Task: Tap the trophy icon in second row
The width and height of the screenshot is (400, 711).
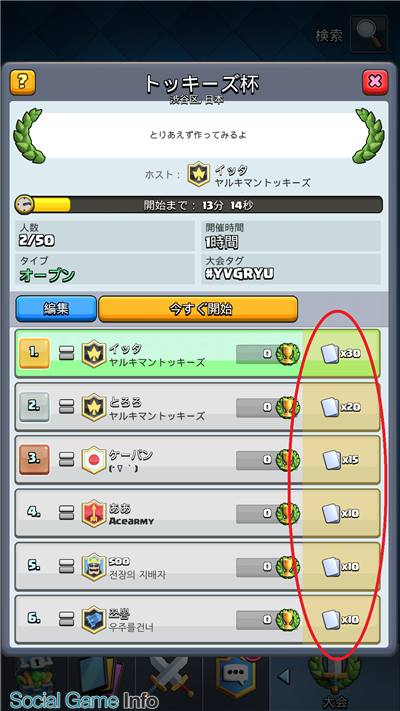Action: (x=288, y=407)
